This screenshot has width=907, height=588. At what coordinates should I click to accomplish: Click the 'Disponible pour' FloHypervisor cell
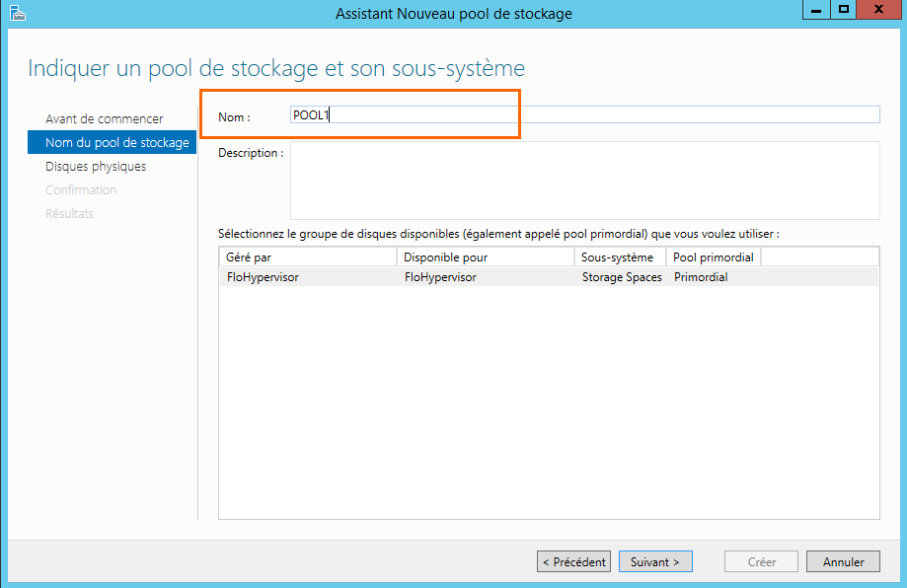tap(440, 277)
